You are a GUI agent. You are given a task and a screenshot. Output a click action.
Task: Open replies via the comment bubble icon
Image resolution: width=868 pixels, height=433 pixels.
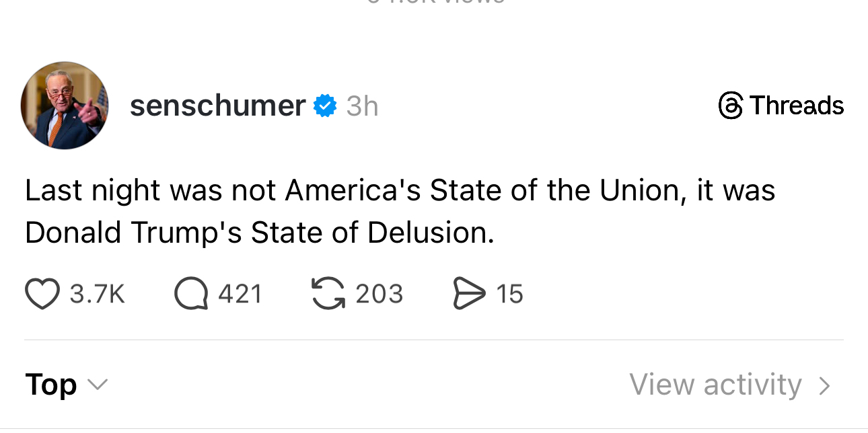click(190, 294)
